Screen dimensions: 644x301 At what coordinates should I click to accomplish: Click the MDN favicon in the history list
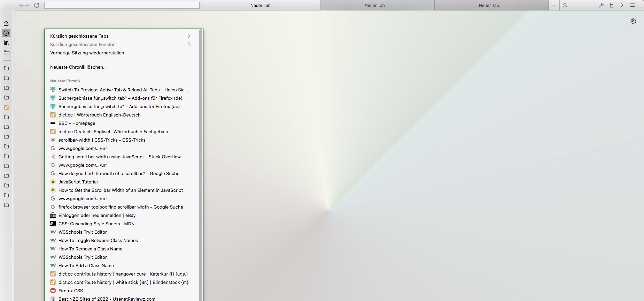coord(53,224)
